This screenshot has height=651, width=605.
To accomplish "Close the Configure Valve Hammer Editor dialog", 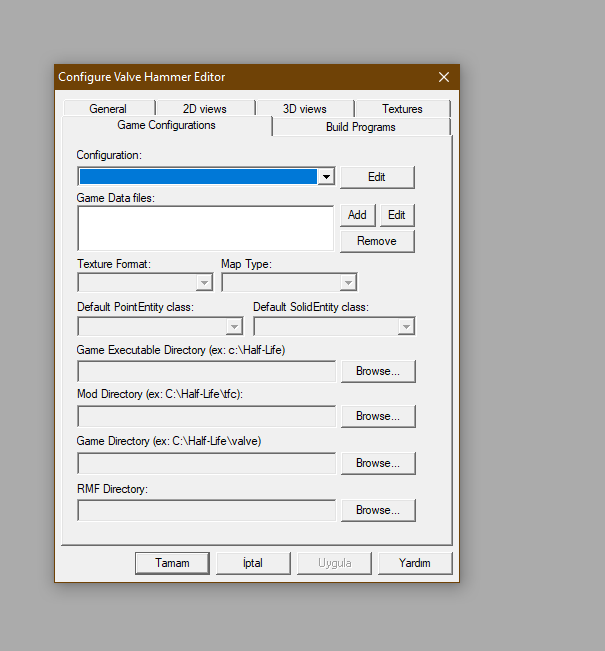I will click(444, 77).
